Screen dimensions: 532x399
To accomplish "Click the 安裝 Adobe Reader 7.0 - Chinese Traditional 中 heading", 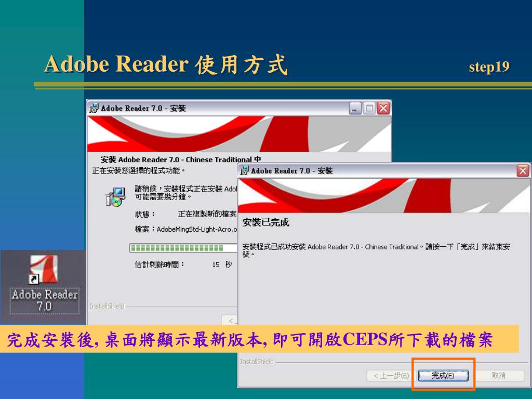I will [181, 159].
